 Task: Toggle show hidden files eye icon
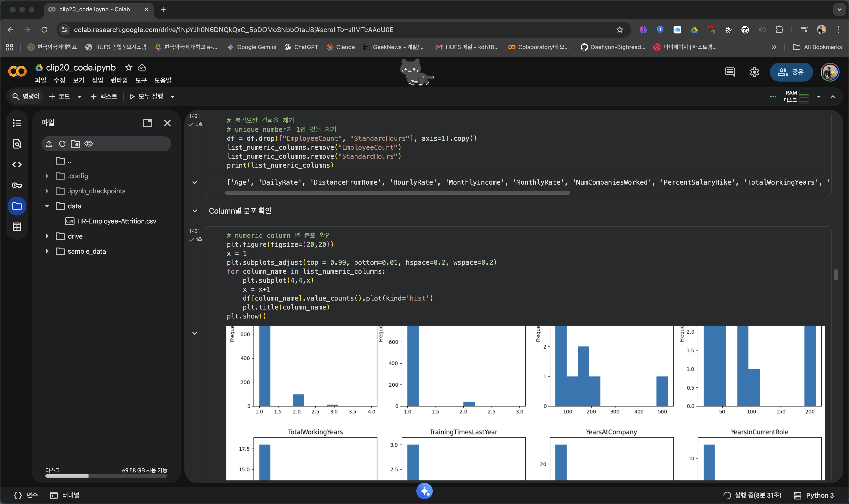pyautogui.click(x=89, y=144)
